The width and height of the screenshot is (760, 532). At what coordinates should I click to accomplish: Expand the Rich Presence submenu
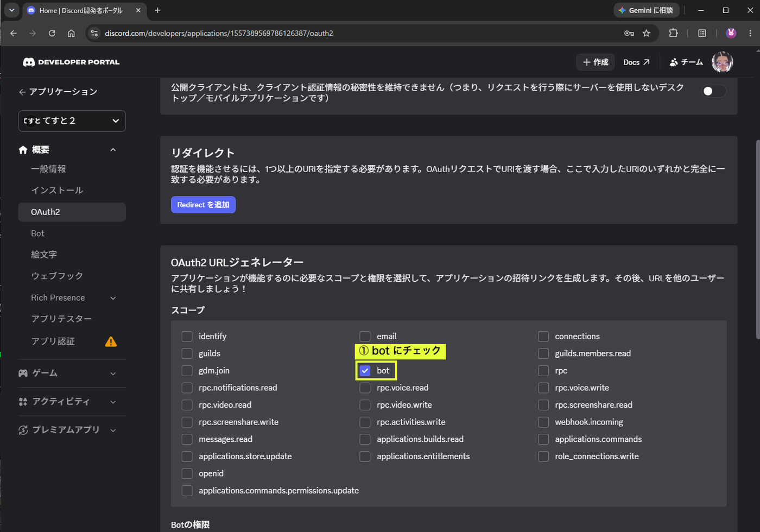[x=113, y=298]
